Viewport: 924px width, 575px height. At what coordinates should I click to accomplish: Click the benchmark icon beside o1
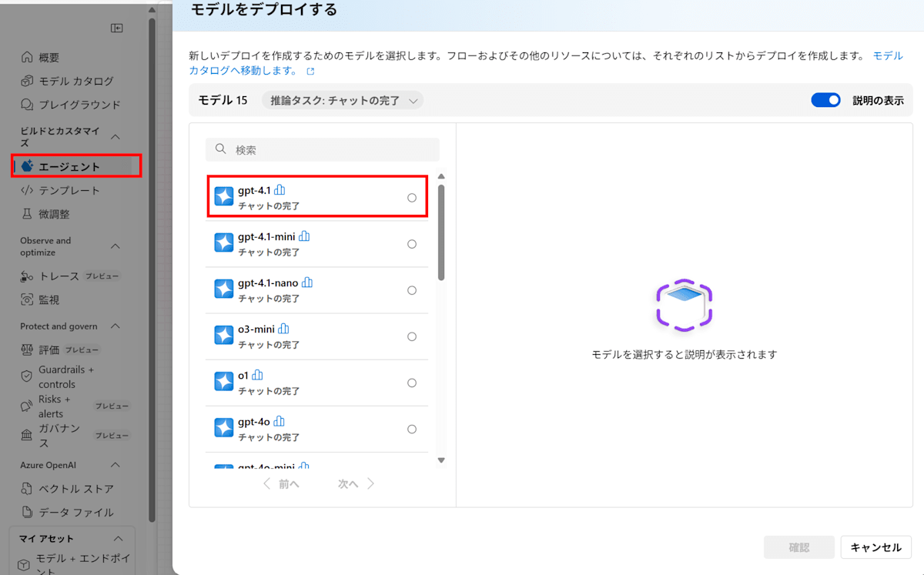257,375
